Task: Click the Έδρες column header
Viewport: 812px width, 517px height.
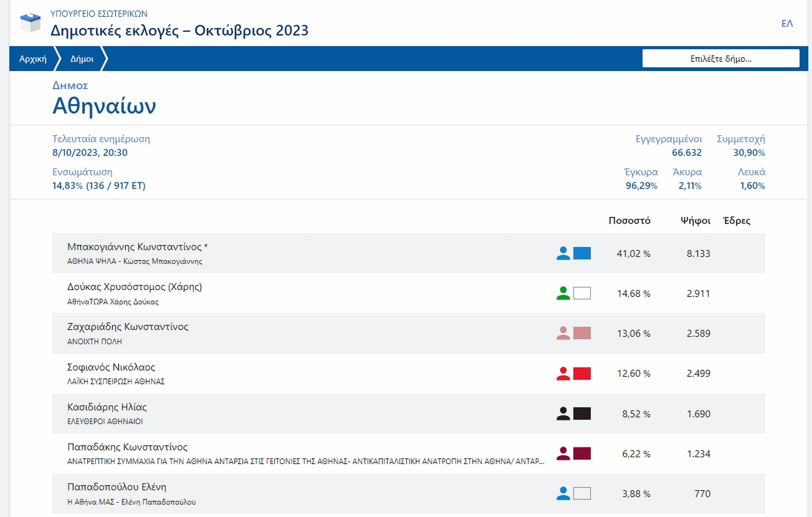Action: point(736,220)
